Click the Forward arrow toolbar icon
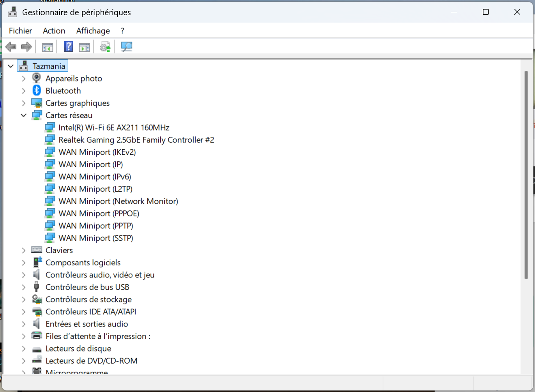Image resolution: width=535 pixels, height=392 pixels. [x=26, y=47]
